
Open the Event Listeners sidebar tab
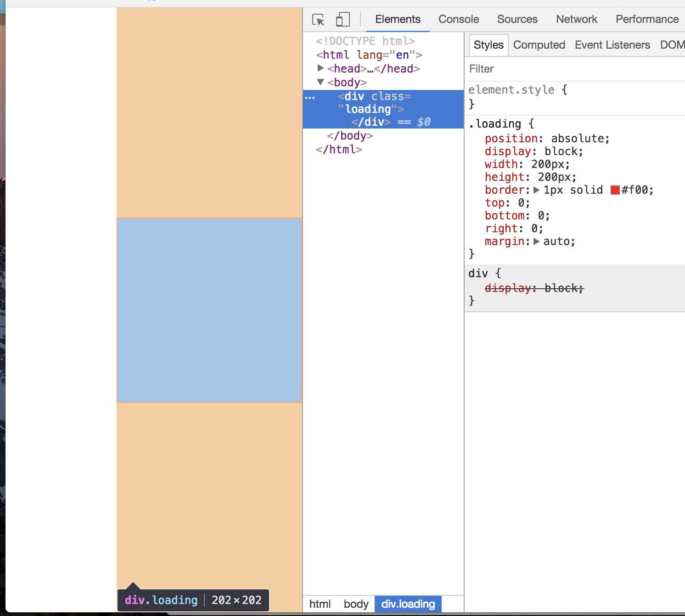(612, 45)
